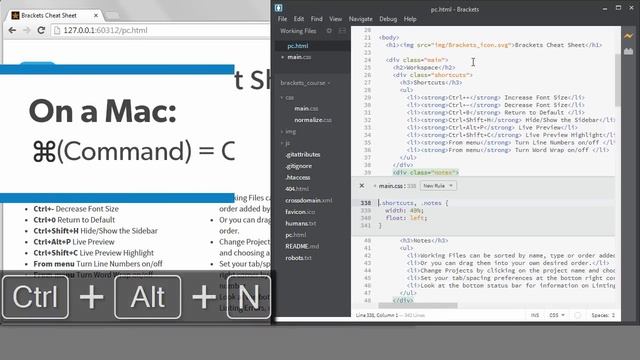
Task: Click line number 338 in inline editor
Action: tap(366, 203)
